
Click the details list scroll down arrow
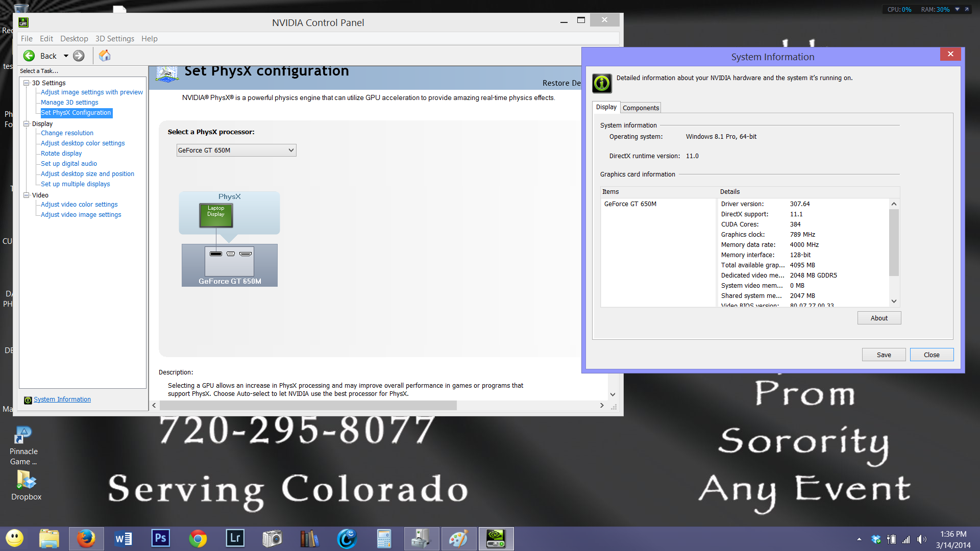tap(894, 301)
